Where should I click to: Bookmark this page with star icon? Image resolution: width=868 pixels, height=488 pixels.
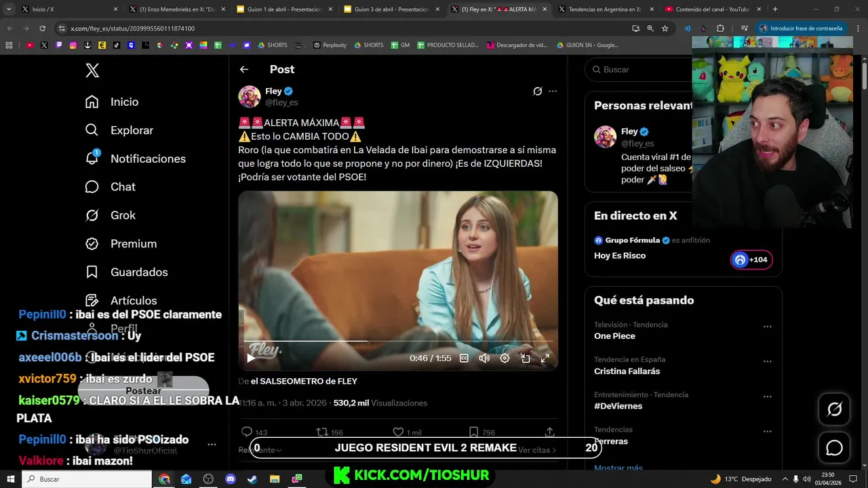pyautogui.click(x=665, y=28)
